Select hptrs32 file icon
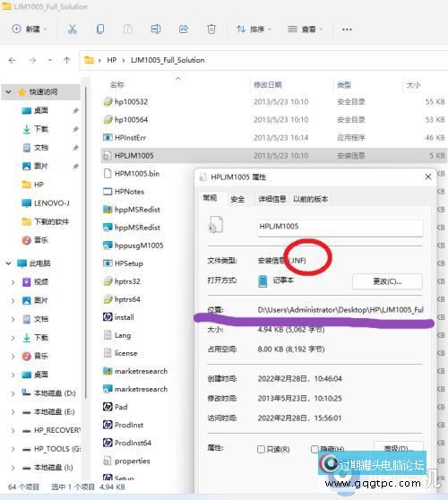 (108, 281)
